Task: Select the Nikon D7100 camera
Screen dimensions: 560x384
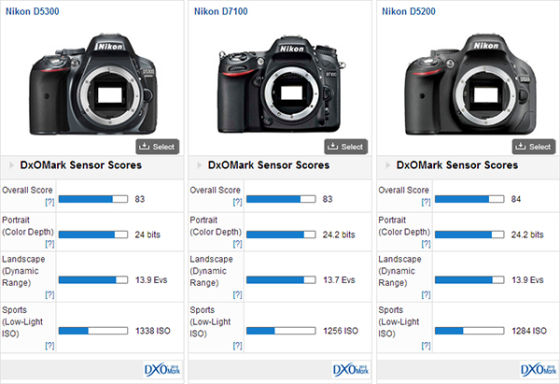Action: click(346, 146)
